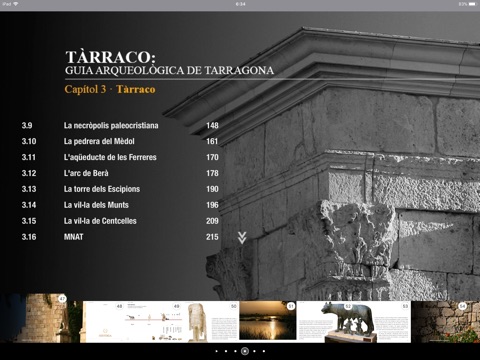Tap page number 215
This screenshot has width=480, height=360.
click(x=212, y=237)
